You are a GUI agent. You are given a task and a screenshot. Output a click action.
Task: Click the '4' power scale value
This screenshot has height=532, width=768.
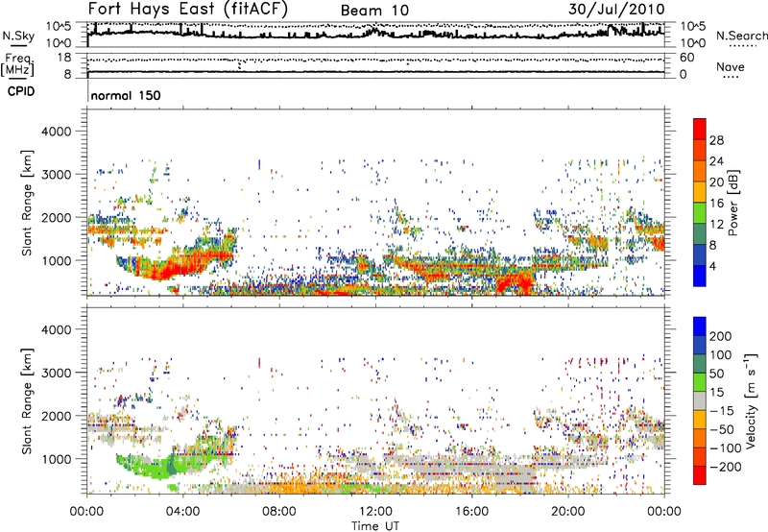click(712, 266)
